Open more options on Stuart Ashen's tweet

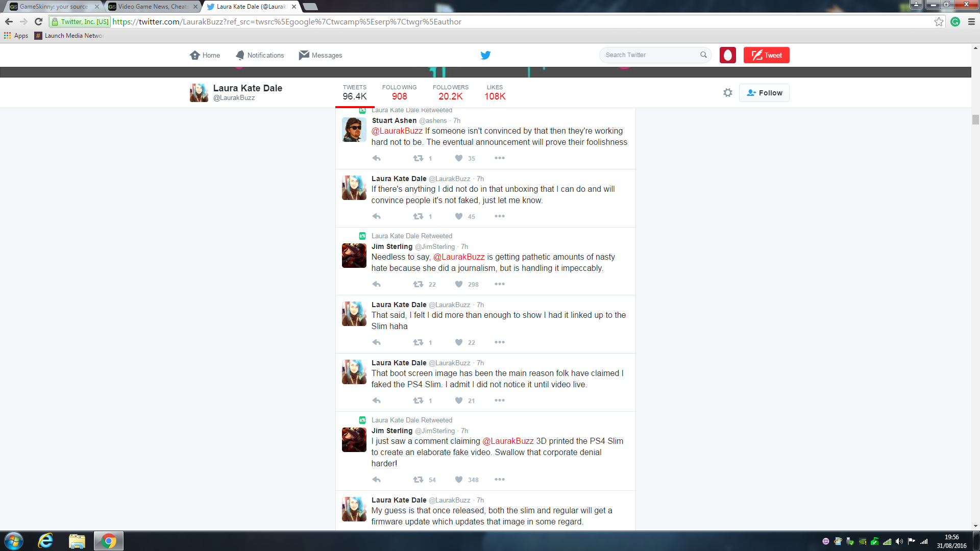499,158
